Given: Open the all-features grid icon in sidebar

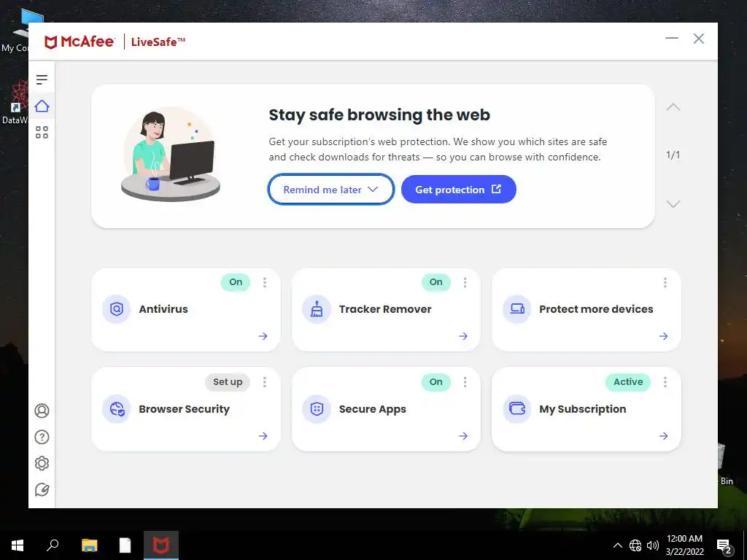Looking at the screenshot, I should tap(42, 133).
